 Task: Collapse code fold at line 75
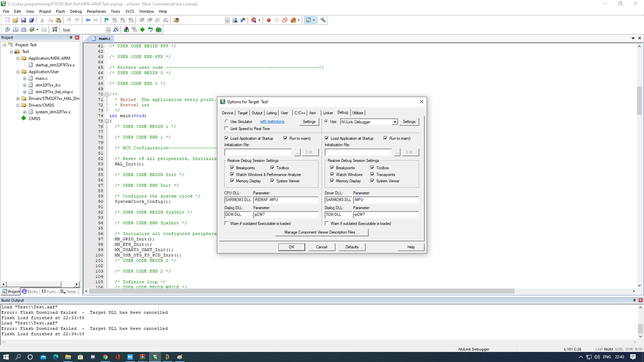[x=107, y=121]
